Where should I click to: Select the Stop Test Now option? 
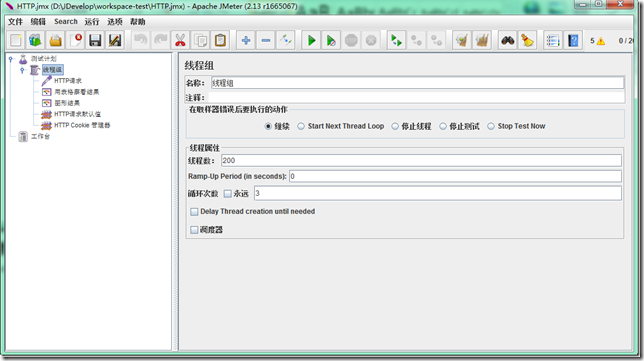pos(491,126)
